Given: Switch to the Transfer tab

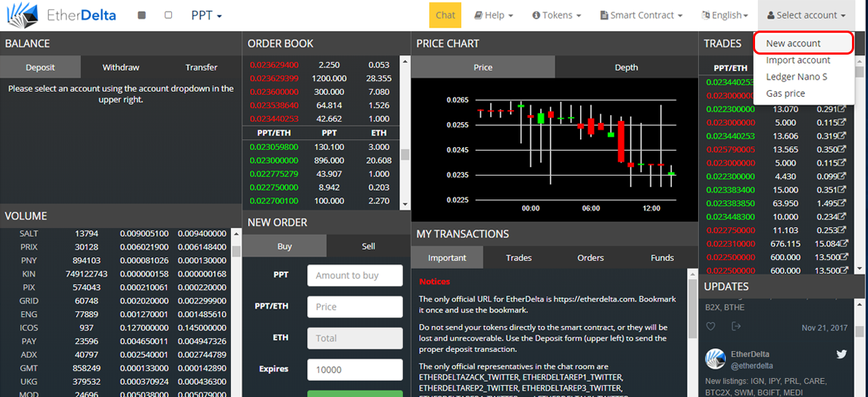Looking at the screenshot, I should click(x=201, y=68).
